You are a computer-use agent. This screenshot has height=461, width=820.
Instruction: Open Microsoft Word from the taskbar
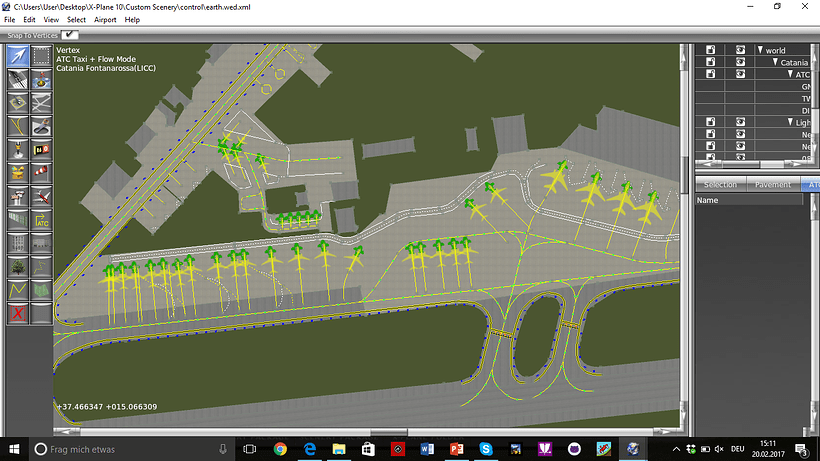click(427, 449)
